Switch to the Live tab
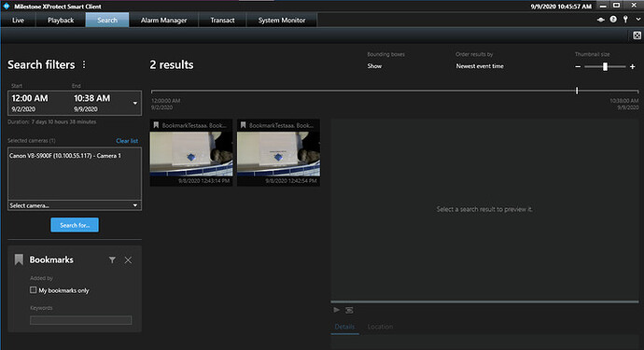 18,21
